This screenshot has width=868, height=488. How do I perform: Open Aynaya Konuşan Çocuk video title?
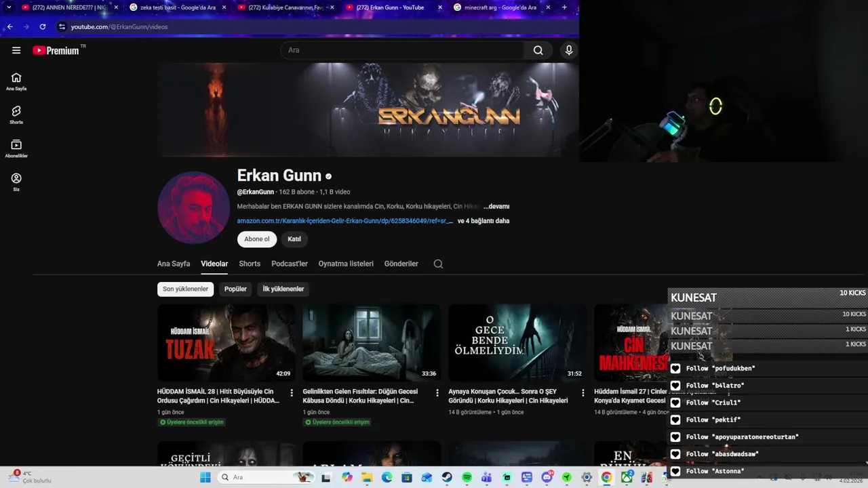509,396
